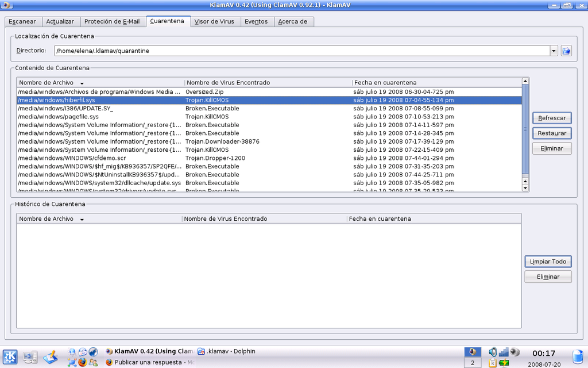This screenshot has height=368, width=588.
Task: Browse for quarantine directory with the folder icon
Action: click(x=566, y=51)
